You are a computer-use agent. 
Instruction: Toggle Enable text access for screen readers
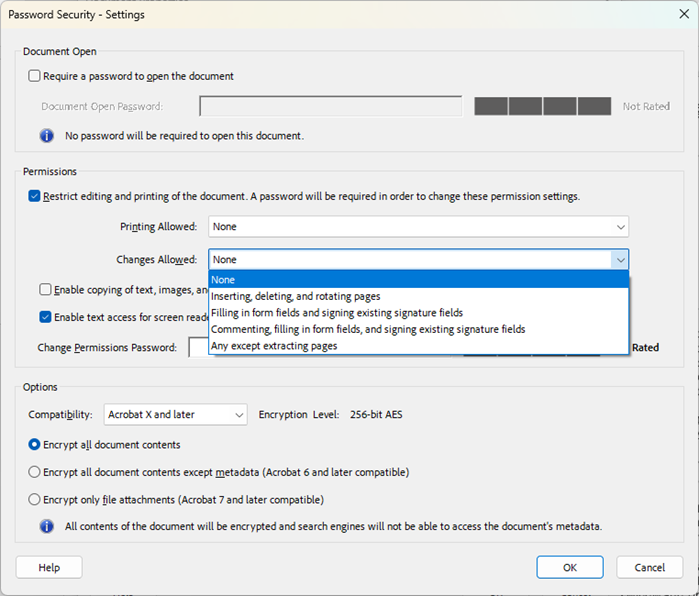[x=46, y=317]
